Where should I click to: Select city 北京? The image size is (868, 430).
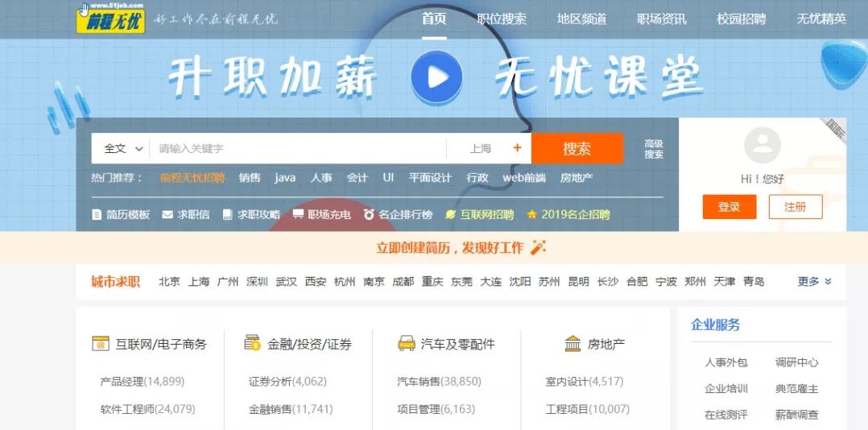point(169,282)
